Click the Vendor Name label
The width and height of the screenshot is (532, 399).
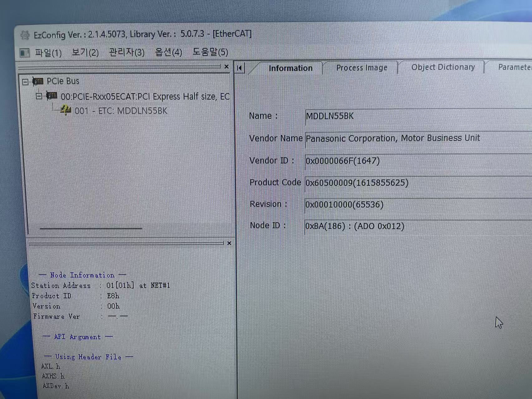[x=276, y=138]
